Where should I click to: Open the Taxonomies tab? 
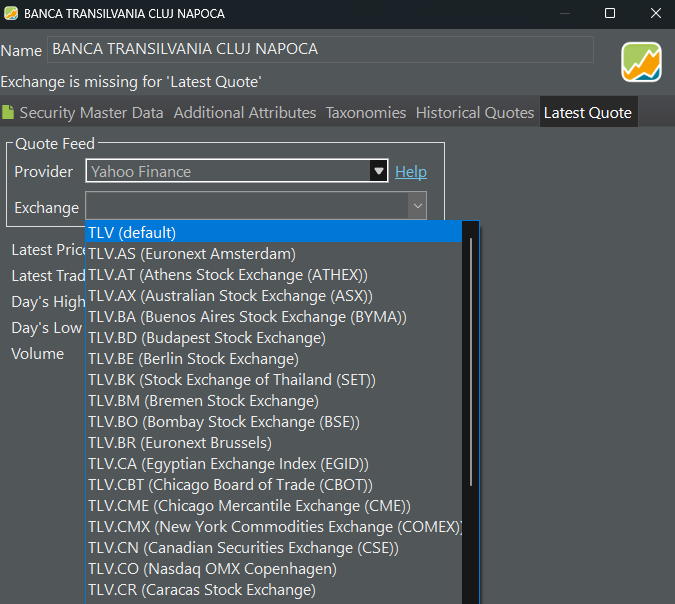[365, 113]
